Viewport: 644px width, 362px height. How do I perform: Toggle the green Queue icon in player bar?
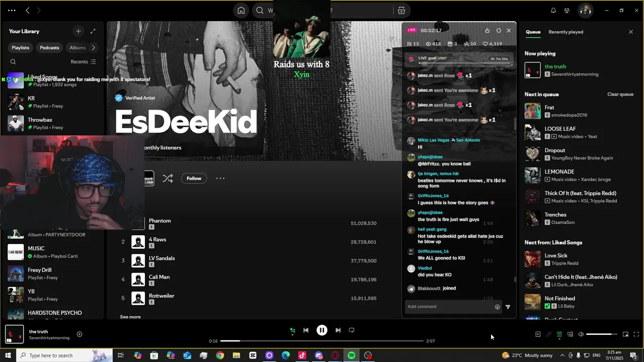(559, 334)
